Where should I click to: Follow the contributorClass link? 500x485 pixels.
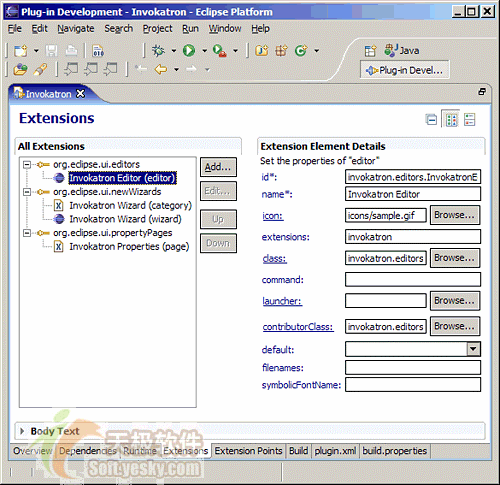(x=298, y=327)
